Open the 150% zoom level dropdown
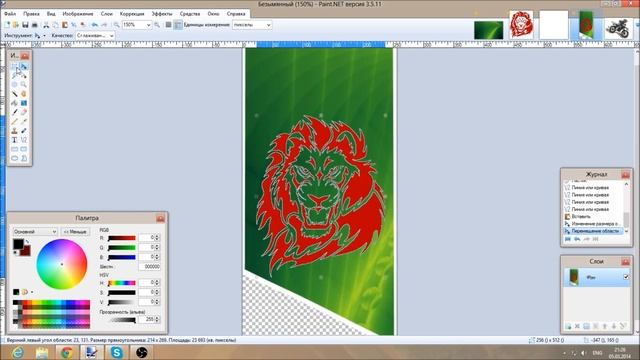Image resolution: width=640 pixels, height=360 pixels. (x=148, y=25)
